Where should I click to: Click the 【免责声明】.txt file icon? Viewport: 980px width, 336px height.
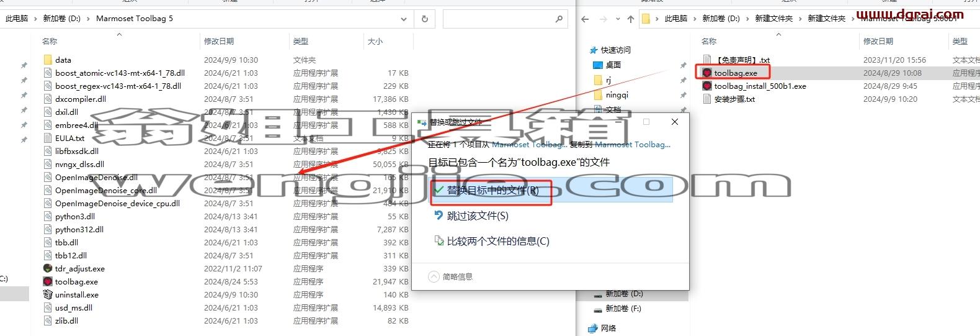[707, 60]
